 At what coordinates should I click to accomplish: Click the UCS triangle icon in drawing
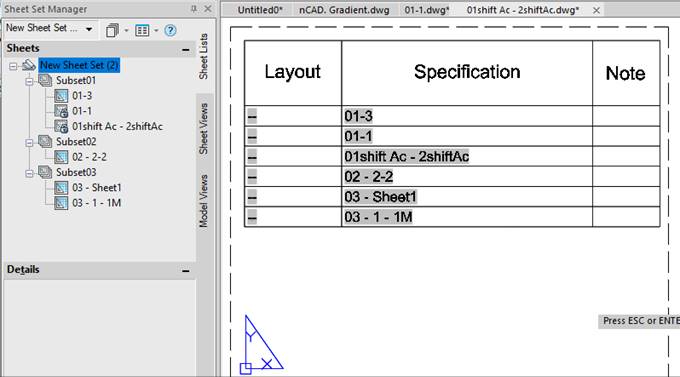coord(261,344)
